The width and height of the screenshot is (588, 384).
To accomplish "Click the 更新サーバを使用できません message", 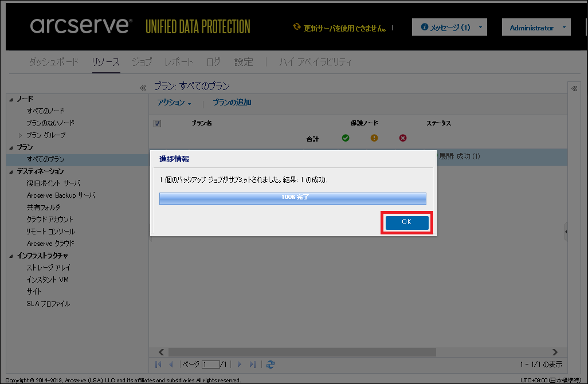I will coord(344,28).
